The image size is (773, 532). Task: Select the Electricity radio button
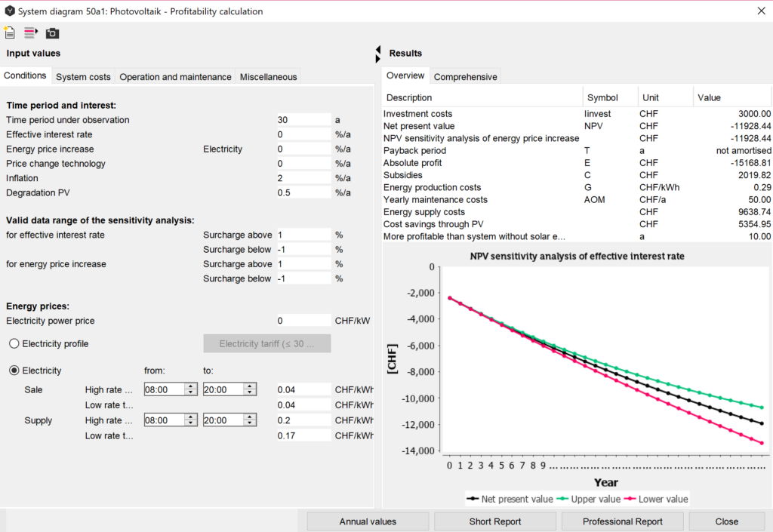[14, 371]
